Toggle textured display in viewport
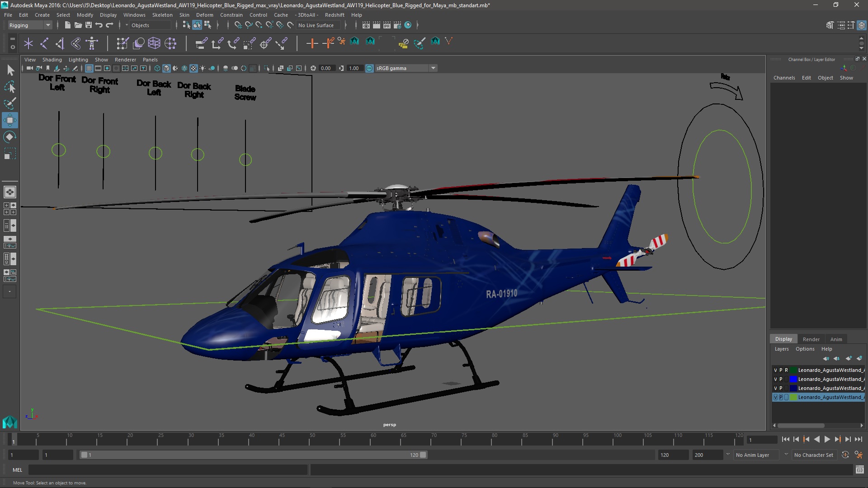 point(193,68)
